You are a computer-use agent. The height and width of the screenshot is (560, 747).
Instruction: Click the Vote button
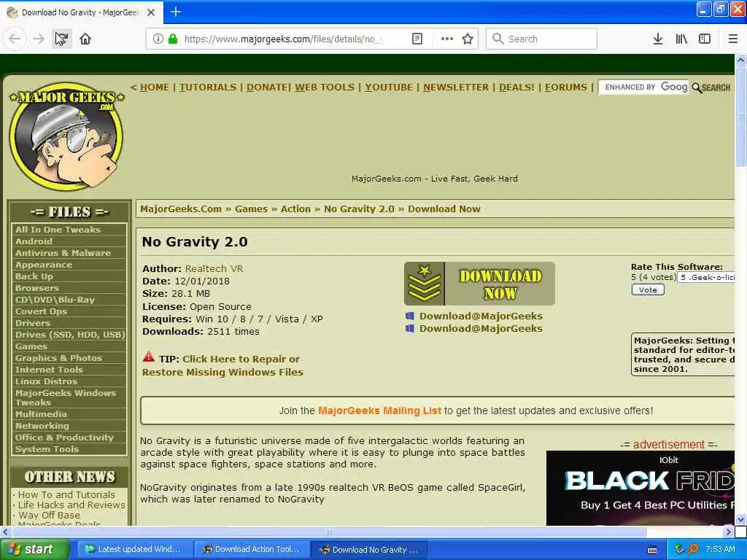point(648,290)
